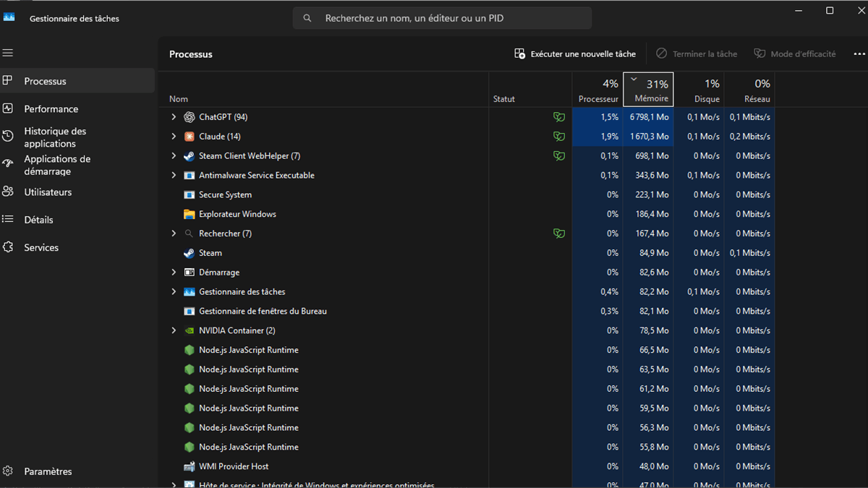Screen dimensions: 868x488
Task: Expand Steam Client WebHelper (7) group
Action: tap(174, 156)
